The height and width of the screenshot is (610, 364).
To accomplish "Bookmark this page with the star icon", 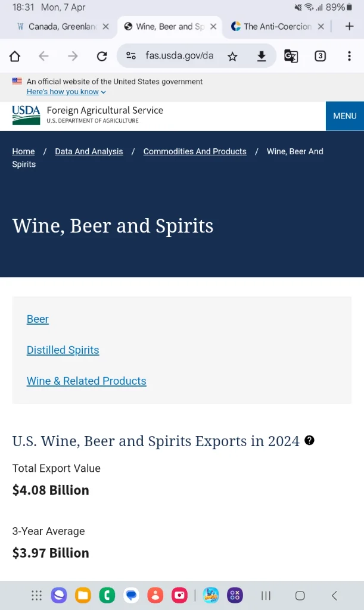I will coord(232,56).
